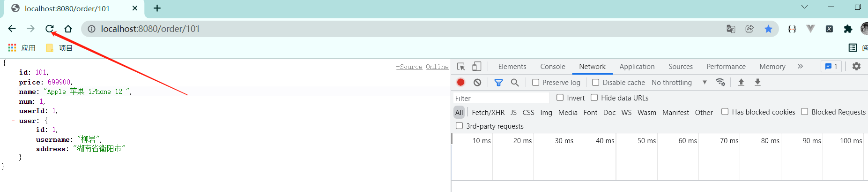Open the apps grid shortcut 应用
868x192 pixels.
tap(22, 48)
